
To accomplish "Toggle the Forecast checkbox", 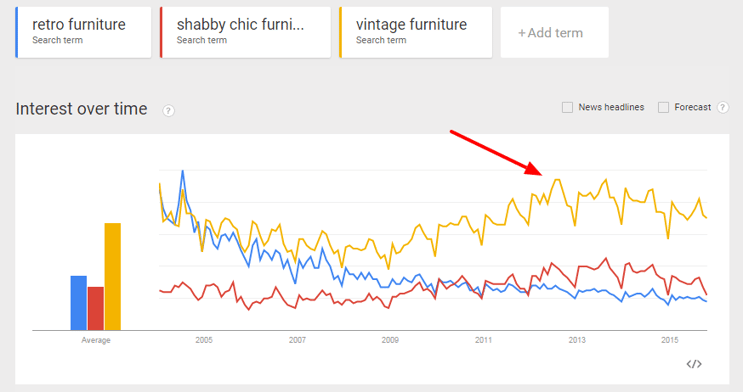I will point(663,108).
